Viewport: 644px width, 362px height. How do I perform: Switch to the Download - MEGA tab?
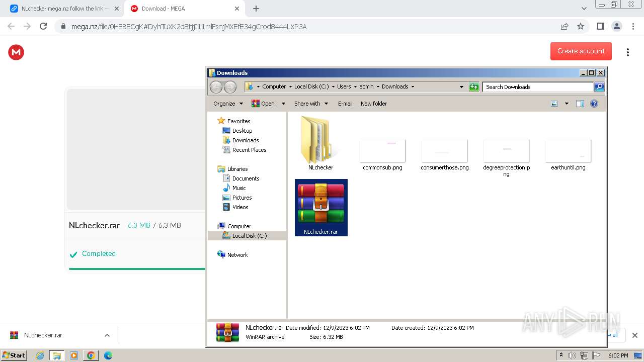[x=184, y=9]
